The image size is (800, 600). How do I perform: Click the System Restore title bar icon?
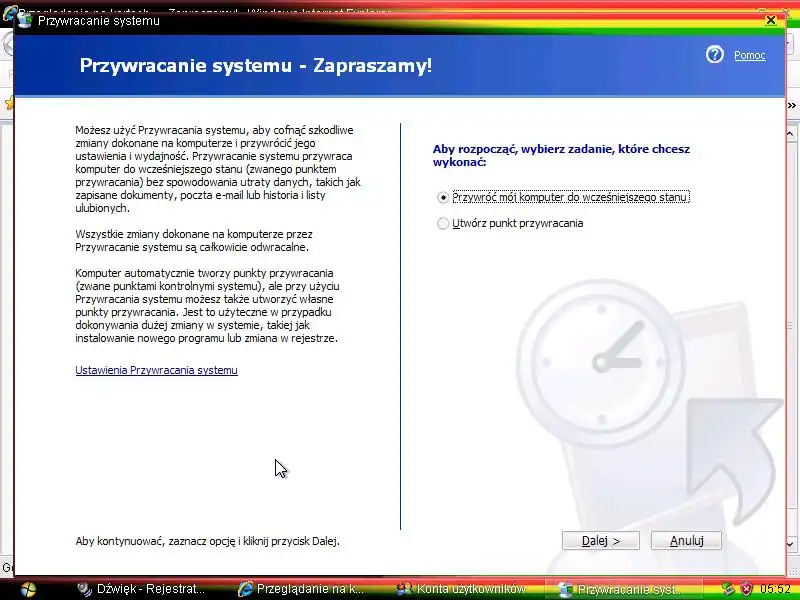[26, 20]
